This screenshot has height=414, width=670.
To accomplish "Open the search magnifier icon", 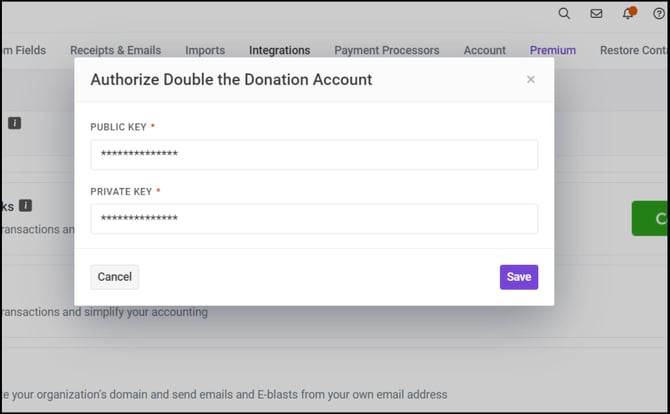I will point(564,14).
